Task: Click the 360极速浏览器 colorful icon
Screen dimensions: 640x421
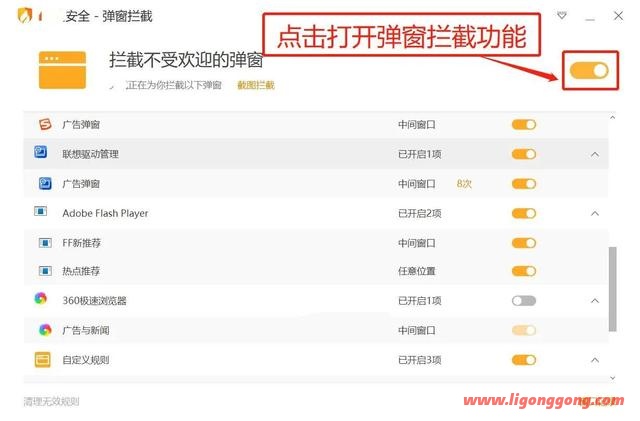Action: click(40, 299)
